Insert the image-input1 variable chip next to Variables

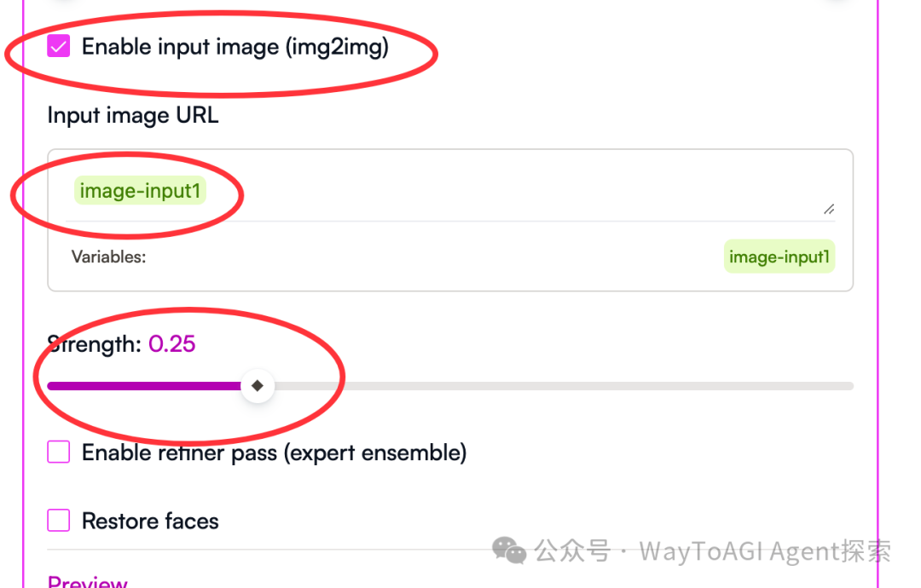click(x=779, y=257)
